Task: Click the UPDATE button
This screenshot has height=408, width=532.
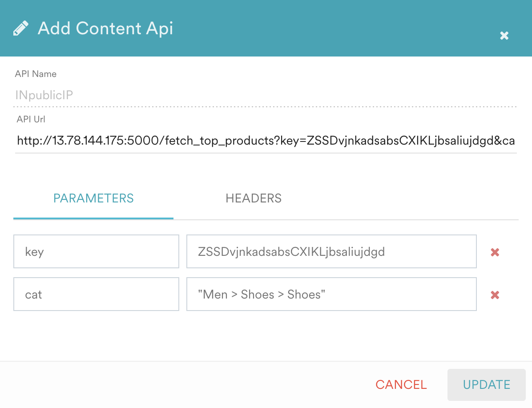Action: (486, 384)
